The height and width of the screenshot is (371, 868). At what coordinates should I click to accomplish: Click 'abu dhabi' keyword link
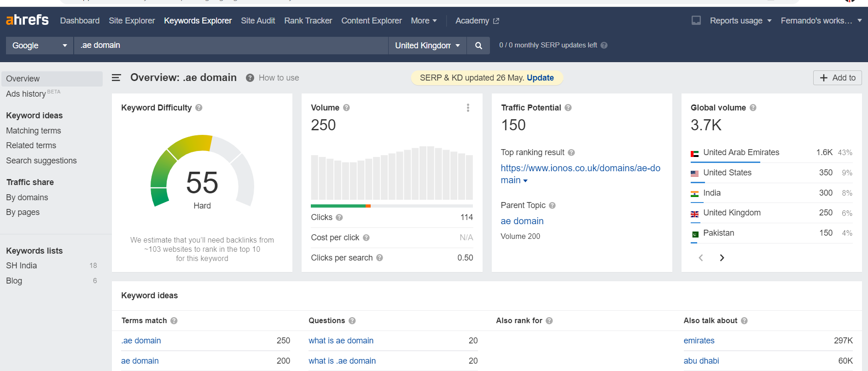click(701, 361)
